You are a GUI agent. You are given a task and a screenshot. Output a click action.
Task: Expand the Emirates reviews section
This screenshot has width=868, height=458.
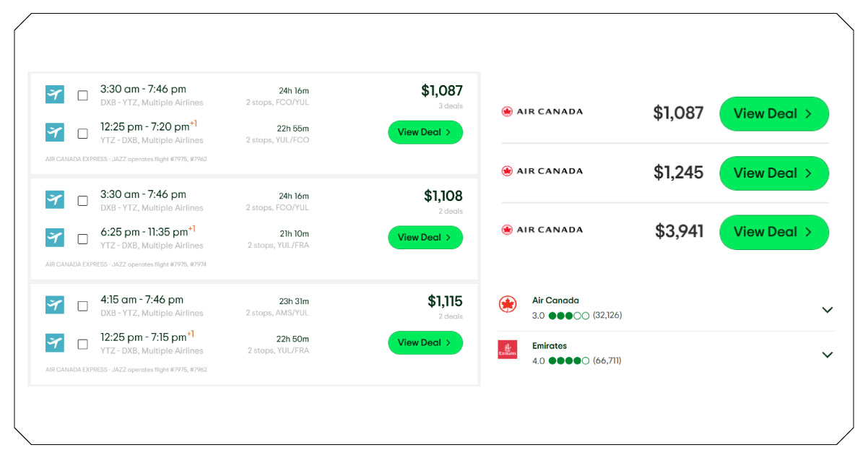(x=828, y=355)
